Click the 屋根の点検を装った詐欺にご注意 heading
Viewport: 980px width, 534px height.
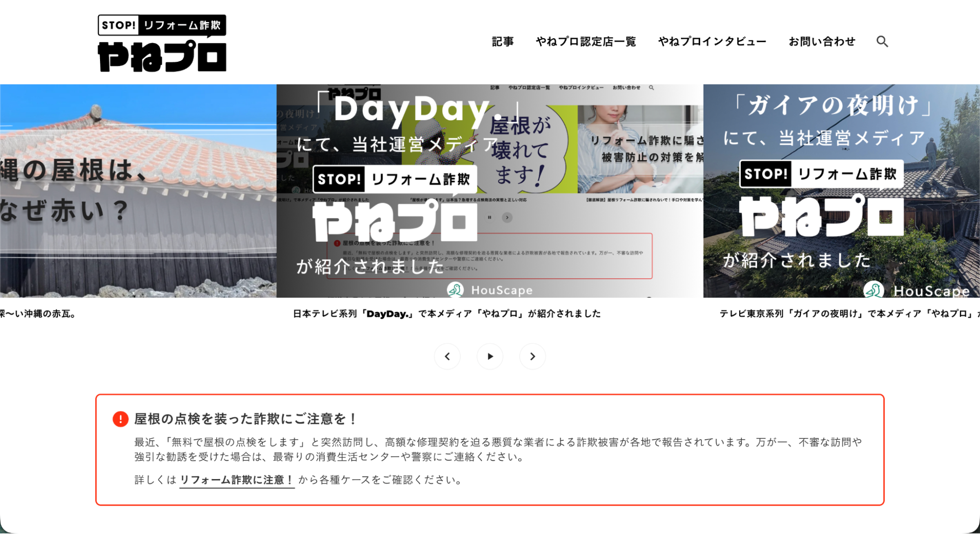[245, 419]
